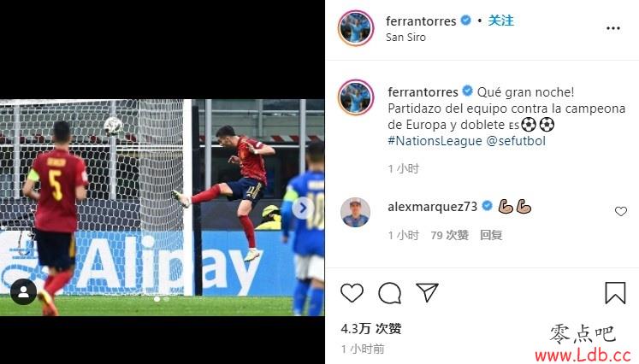Screen dimensions: 639x364
Task: Open alexmarquez73's profile name
Action: [x=432, y=207]
